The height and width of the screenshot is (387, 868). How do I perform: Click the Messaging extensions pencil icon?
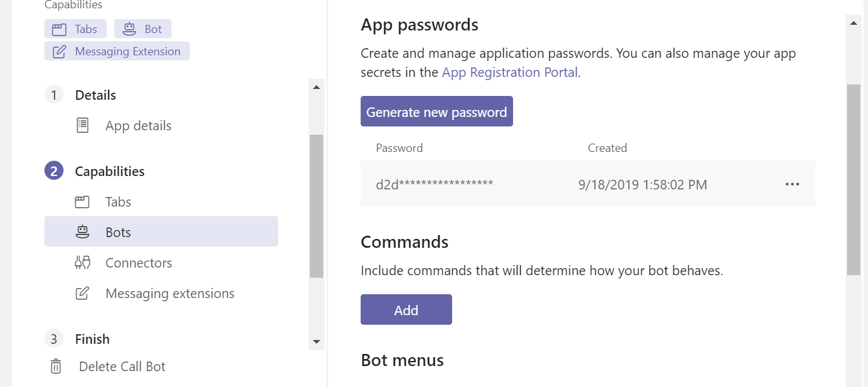coord(83,293)
